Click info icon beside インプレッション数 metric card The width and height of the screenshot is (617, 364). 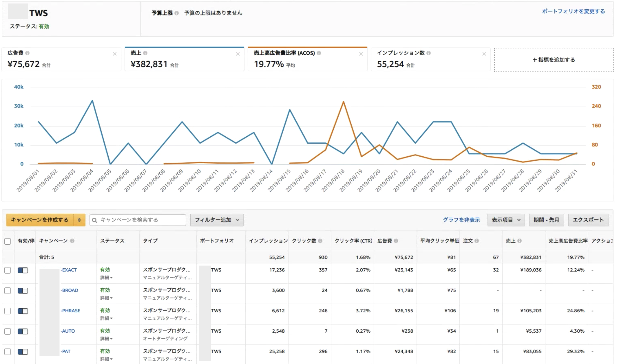coord(429,53)
